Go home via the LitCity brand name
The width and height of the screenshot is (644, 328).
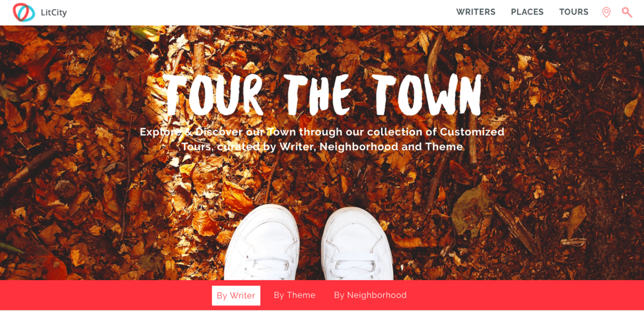click(54, 12)
